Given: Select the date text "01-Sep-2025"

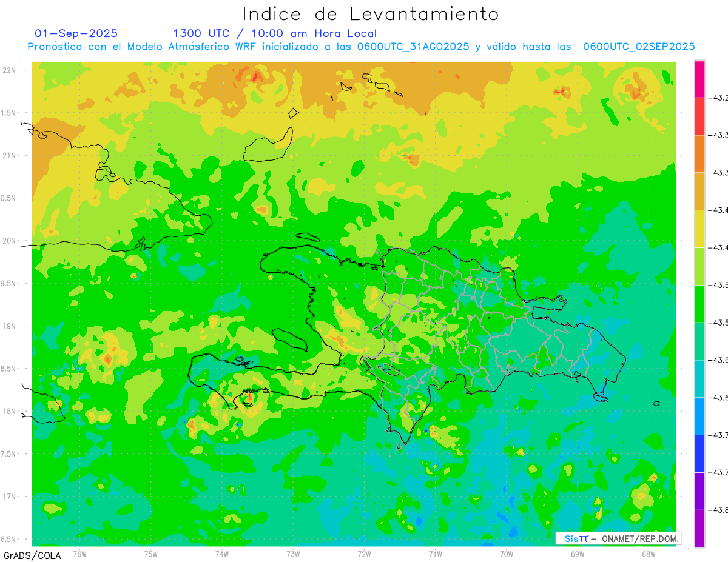Looking at the screenshot, I should click(x=76, y=33).
